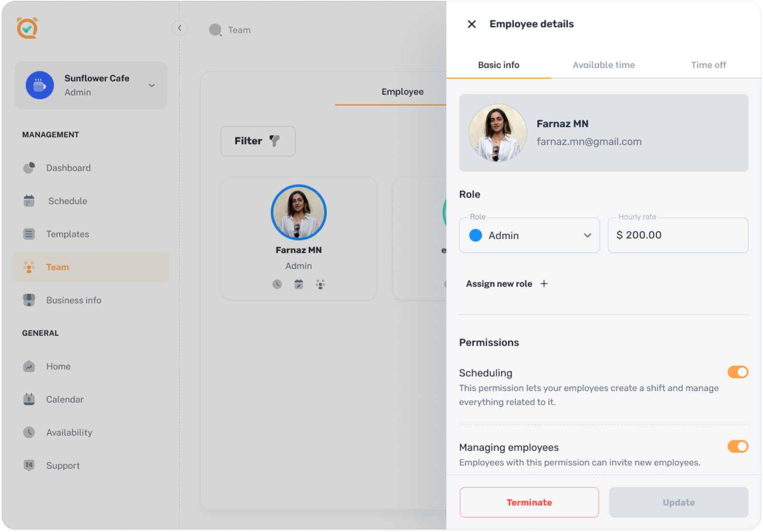
Task: Open Support from the General section
Action: tap(63, 465)
